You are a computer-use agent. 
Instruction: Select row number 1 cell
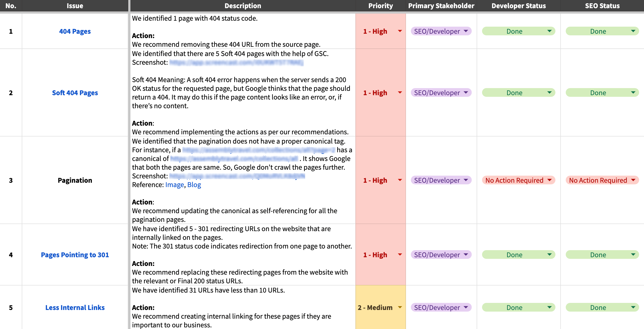tap(11, 31)
